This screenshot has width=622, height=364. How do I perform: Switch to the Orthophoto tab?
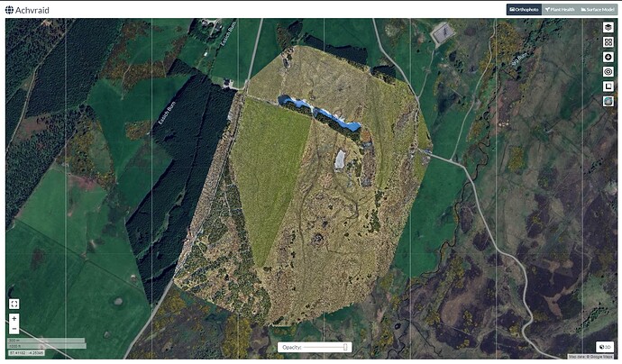point(524,9)
